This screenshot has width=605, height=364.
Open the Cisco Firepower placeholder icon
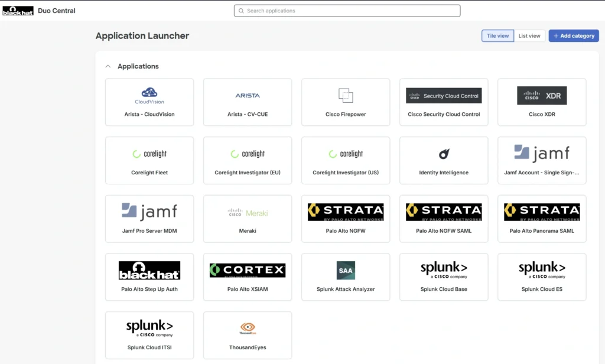[x=346, y=95]
